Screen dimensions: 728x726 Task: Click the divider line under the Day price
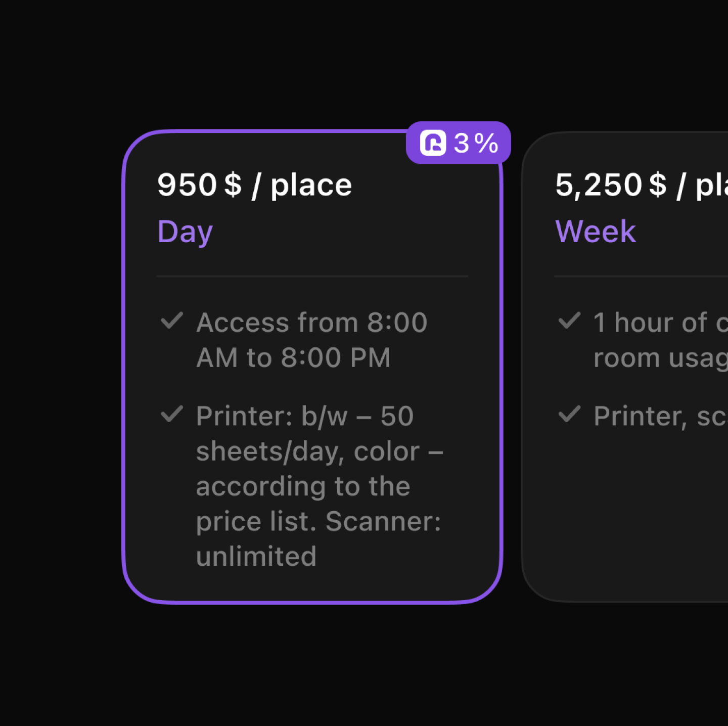312,276
